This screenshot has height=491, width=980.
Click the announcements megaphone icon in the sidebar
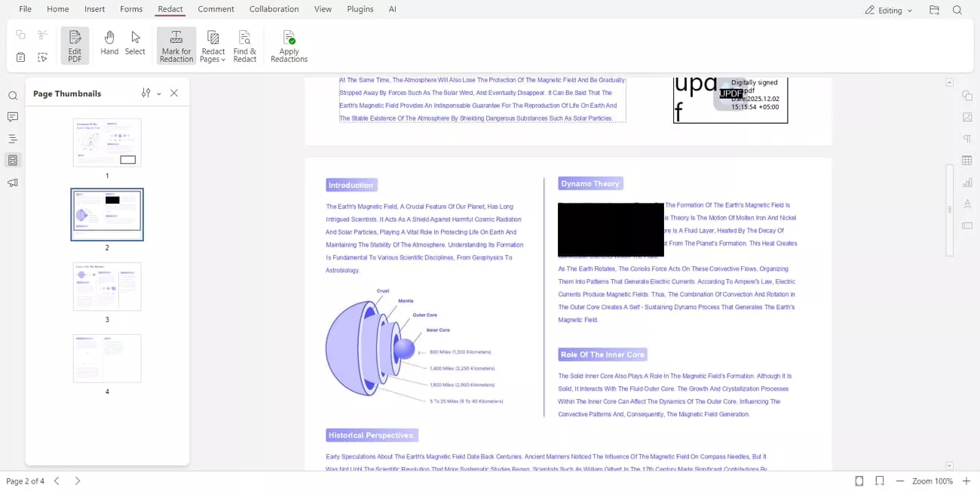(12, 181)
